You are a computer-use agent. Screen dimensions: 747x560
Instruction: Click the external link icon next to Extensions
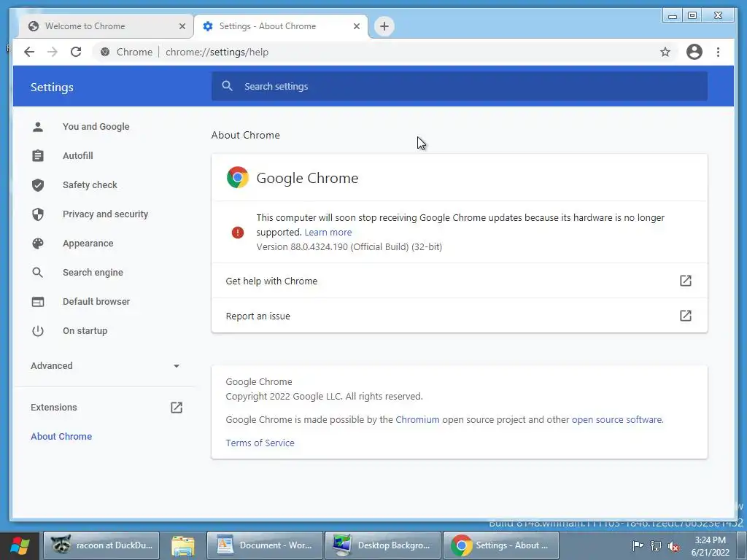177,408
